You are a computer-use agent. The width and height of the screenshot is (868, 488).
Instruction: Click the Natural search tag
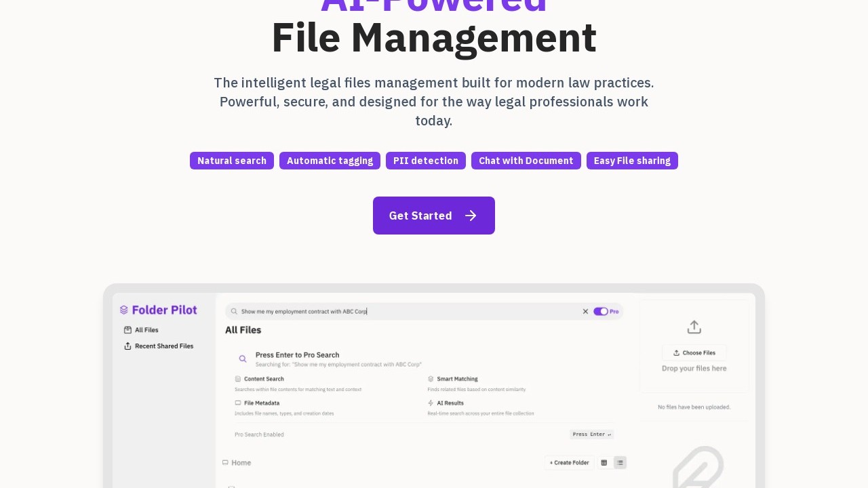[232, 161]
